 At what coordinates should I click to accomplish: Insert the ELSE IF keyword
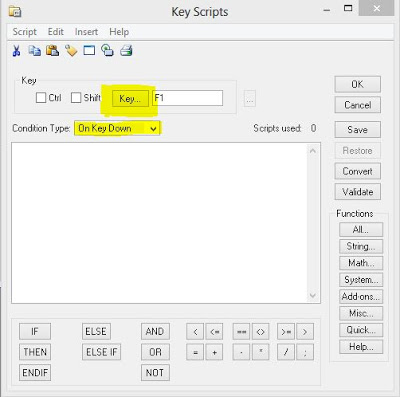(101, 352)
